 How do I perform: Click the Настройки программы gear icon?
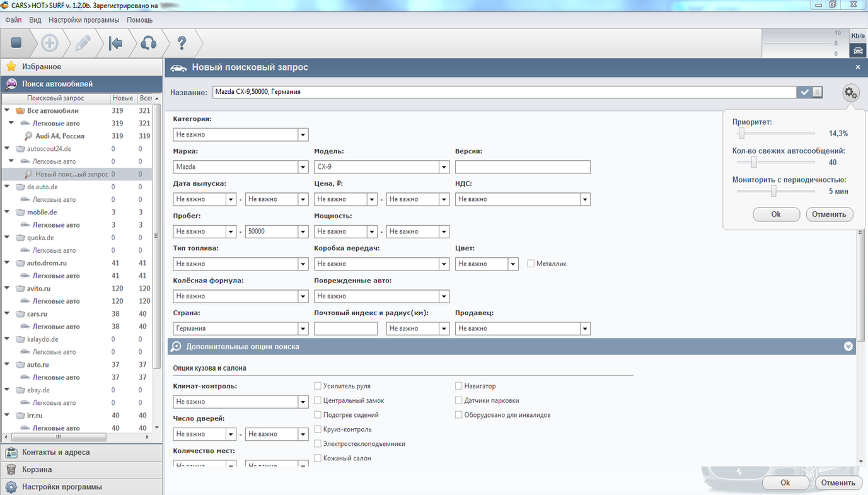11,487
